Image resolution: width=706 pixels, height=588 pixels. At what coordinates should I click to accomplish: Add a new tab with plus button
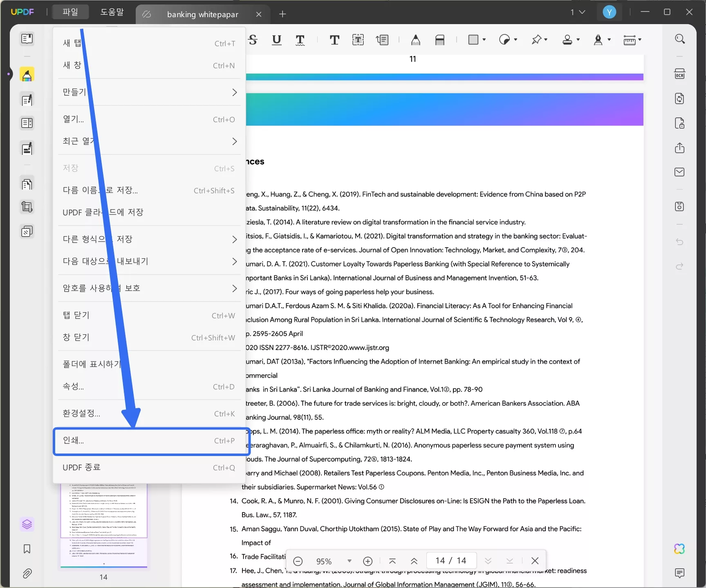[282, 14]
